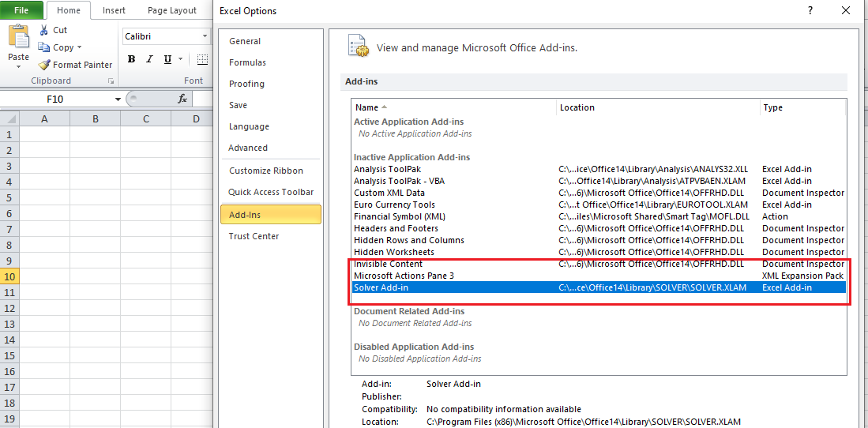Select Proofing options category

point(271,84)
